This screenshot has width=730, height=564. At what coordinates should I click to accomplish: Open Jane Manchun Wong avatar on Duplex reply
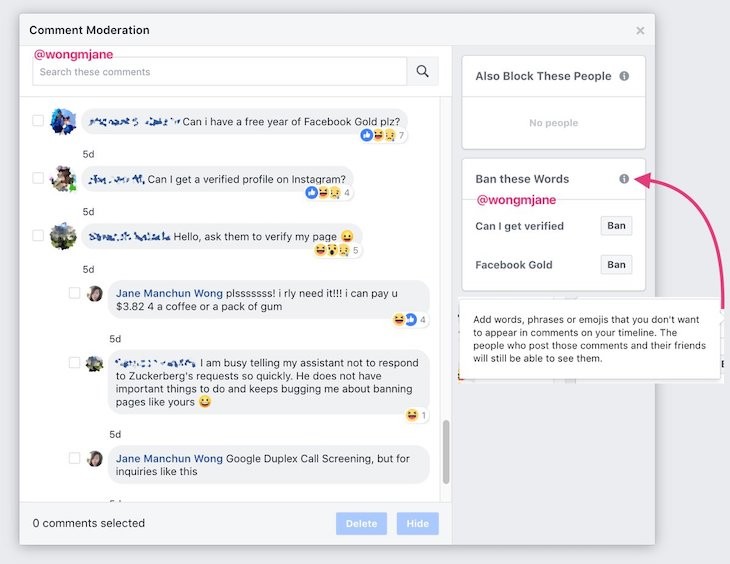pos(95,459)
